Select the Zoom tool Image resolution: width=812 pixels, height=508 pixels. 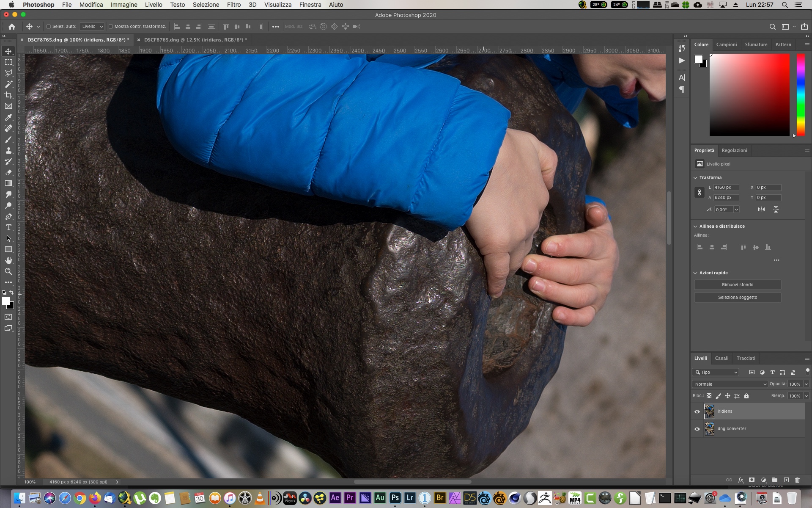(x=8, y=271)
